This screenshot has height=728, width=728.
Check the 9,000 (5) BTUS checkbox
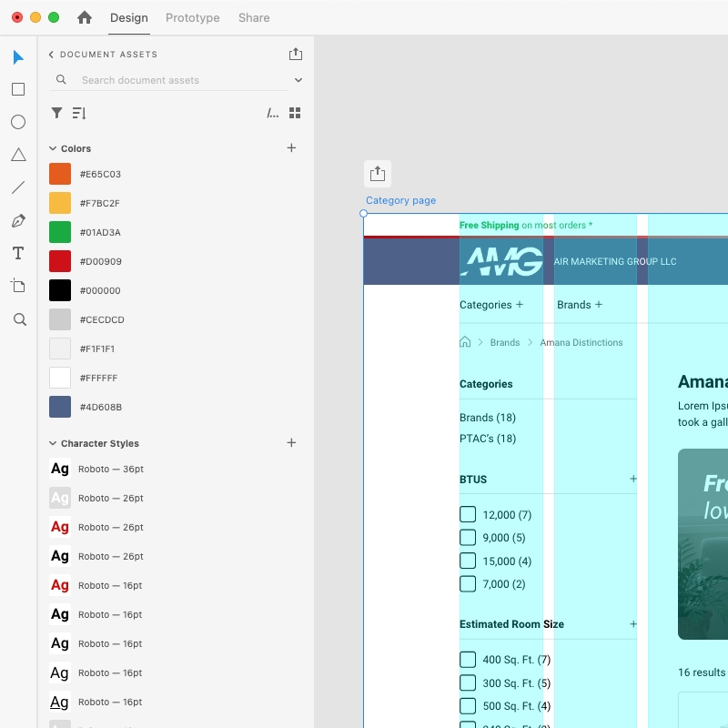(x=468, y=538)
